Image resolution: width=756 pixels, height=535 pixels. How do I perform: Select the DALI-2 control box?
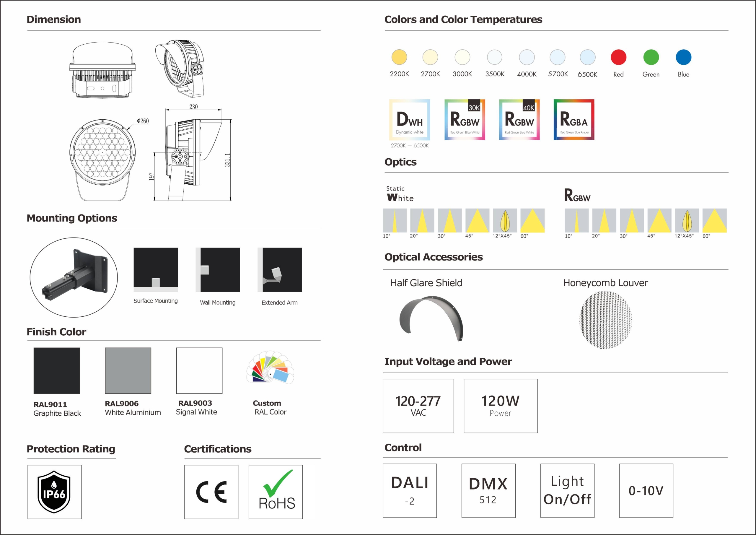[410, 490]
